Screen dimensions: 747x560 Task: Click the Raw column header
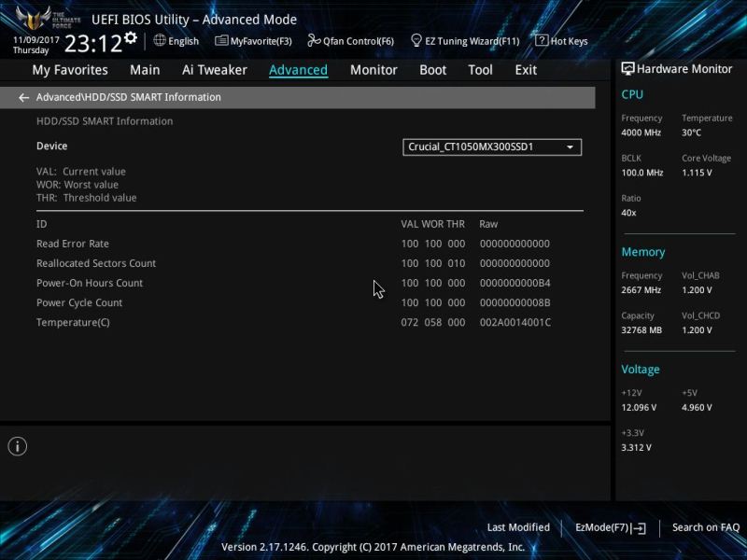pos(488,224)
